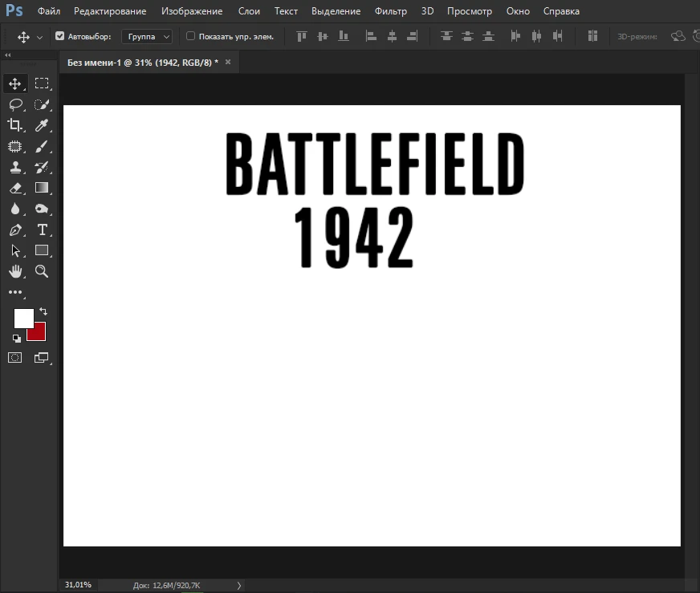This screenshot has width=700, height=593.
Task: Select the Zoom tool
Action: pos(42,270)
